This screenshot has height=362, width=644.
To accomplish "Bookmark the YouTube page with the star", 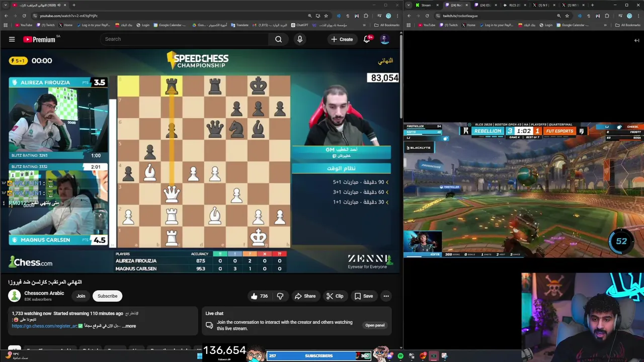I will point(326,16).
